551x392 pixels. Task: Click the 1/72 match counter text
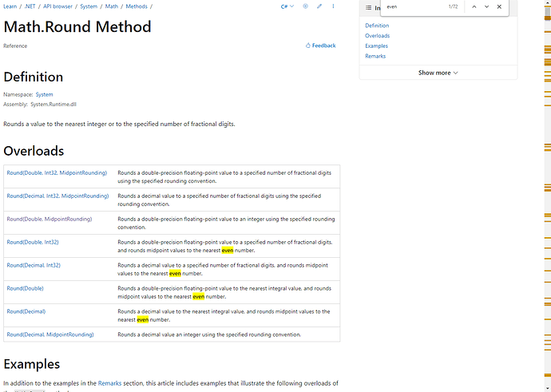453,6
